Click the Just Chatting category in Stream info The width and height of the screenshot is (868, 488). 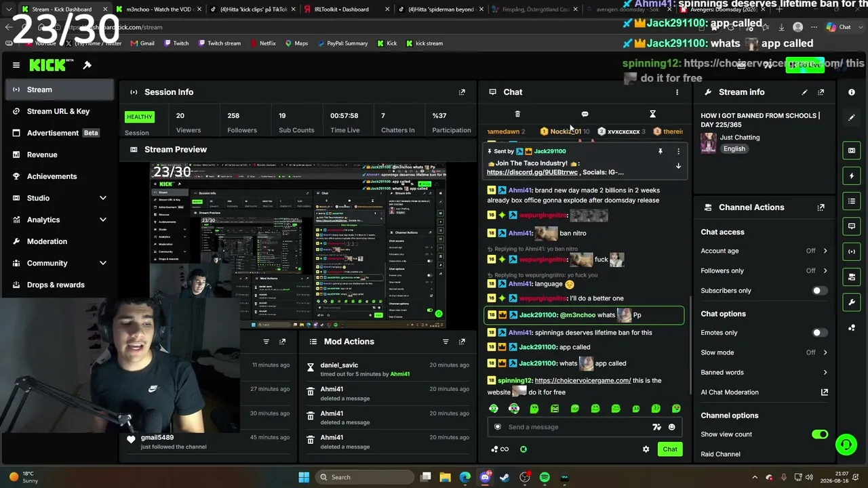[x=740, y=138]
